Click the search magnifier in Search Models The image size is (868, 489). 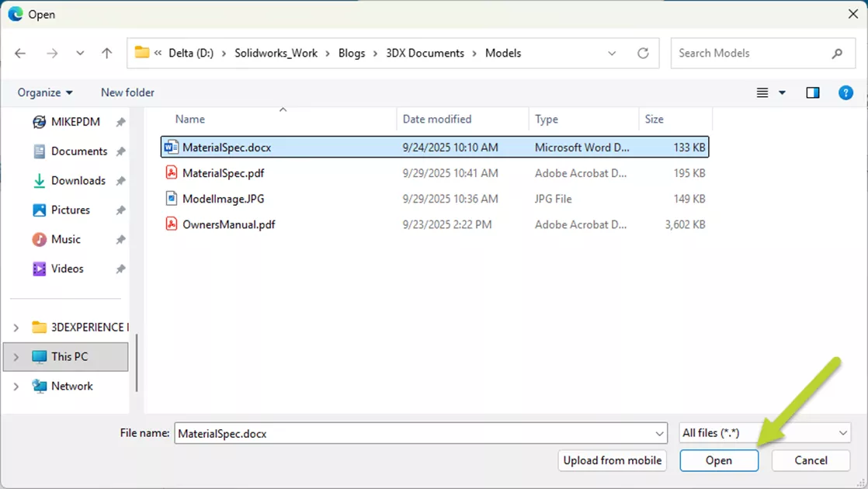click(836, 53)
